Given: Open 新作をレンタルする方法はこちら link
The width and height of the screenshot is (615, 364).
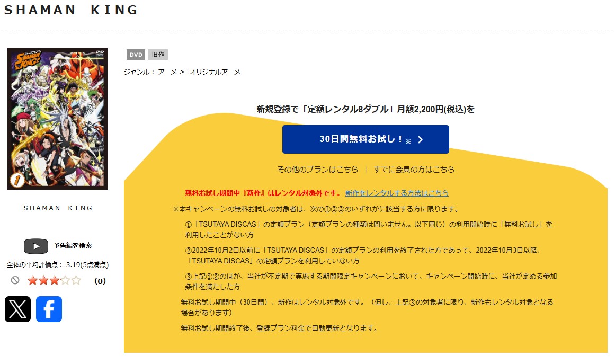Looking at the screenshot, I should (x=397, y=193).
